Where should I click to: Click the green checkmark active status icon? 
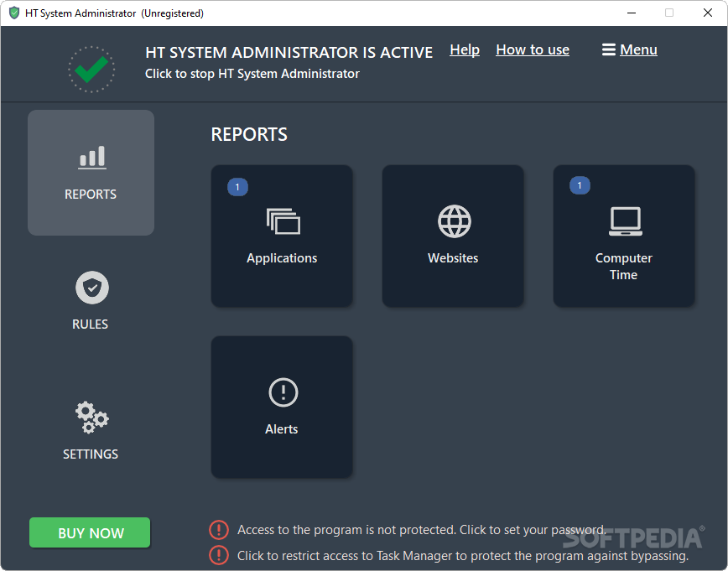click(x=91, y=69)
